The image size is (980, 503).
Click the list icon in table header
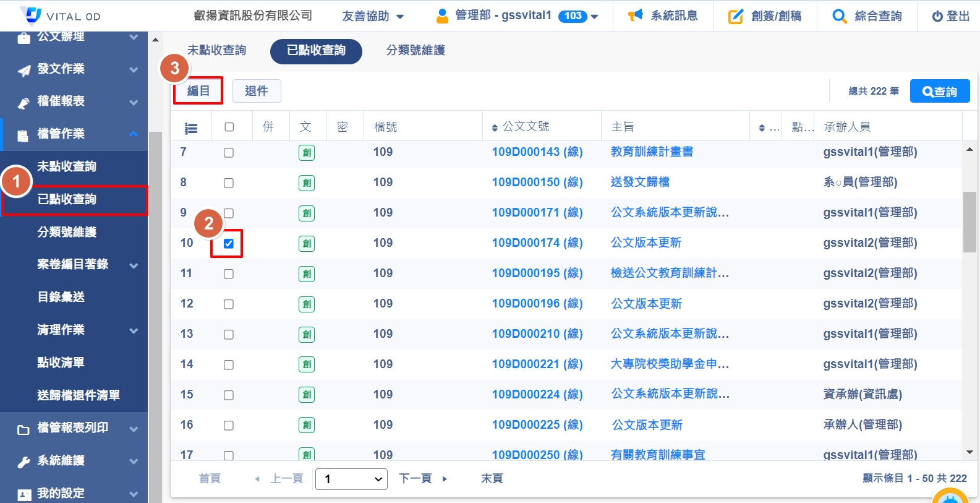(191, 128)
